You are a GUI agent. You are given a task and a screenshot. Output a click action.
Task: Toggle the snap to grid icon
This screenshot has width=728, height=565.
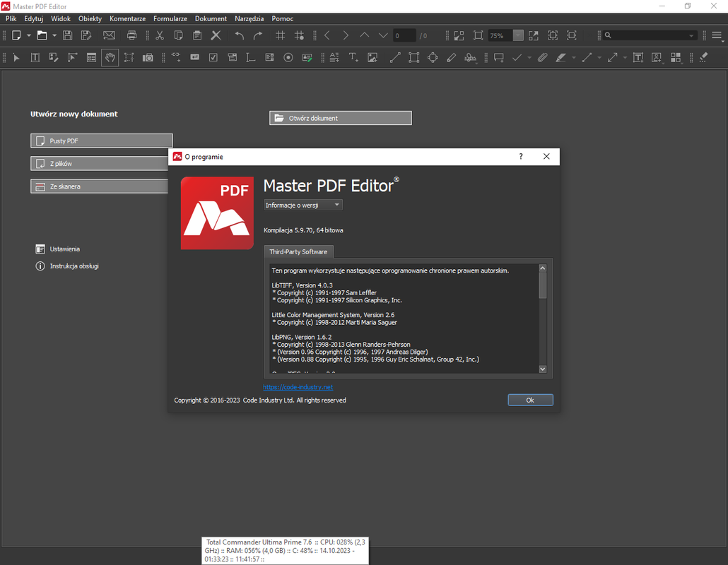pos(300,35)
